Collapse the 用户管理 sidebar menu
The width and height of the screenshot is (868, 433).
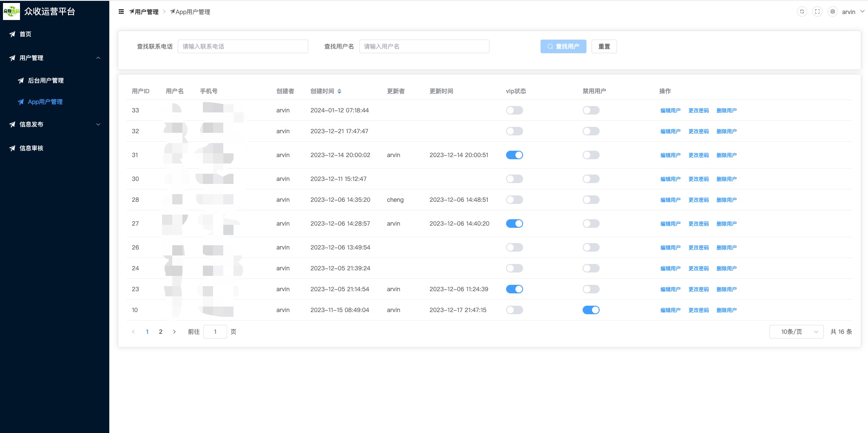click(54, 58)
